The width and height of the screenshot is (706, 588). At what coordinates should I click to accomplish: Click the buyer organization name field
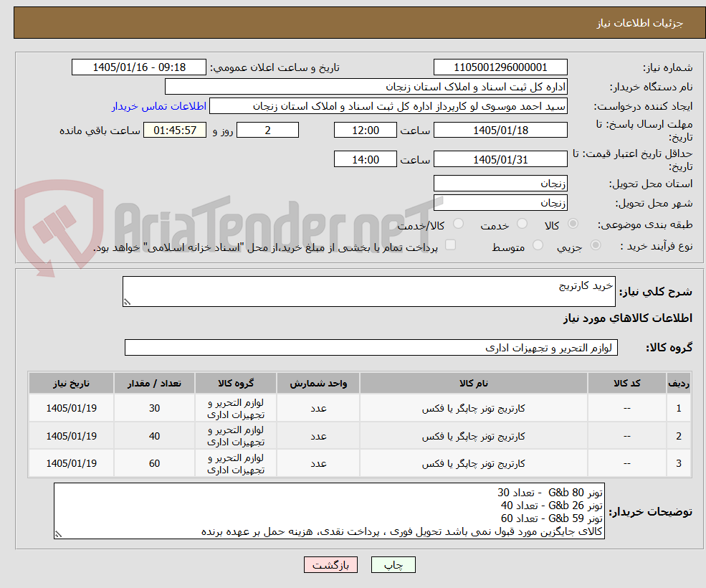pos(366,87)
